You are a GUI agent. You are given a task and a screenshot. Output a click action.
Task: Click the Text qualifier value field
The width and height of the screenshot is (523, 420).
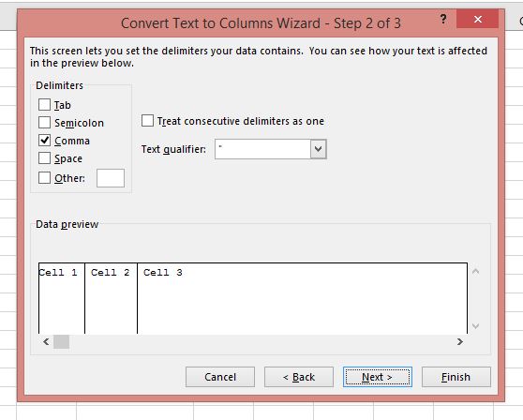262,149
